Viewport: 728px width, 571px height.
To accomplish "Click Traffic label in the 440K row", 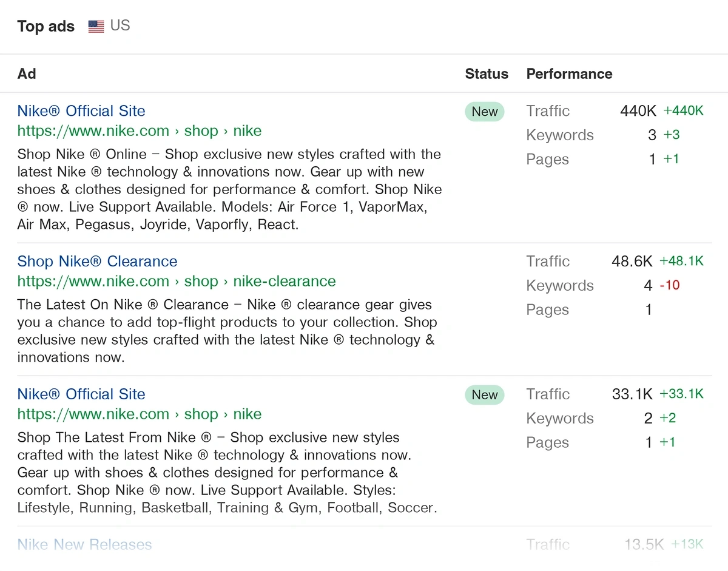I will [548, 111].
